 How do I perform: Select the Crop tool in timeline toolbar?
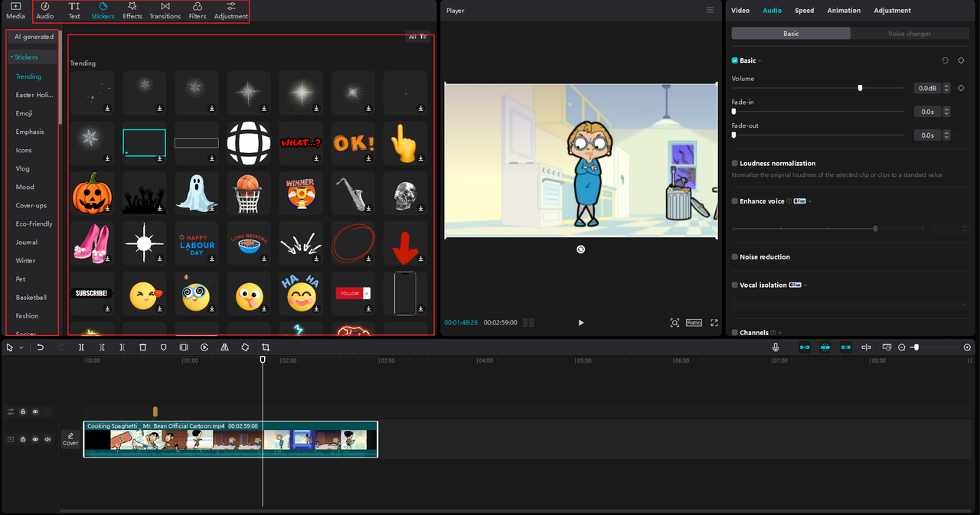point(266,347)
